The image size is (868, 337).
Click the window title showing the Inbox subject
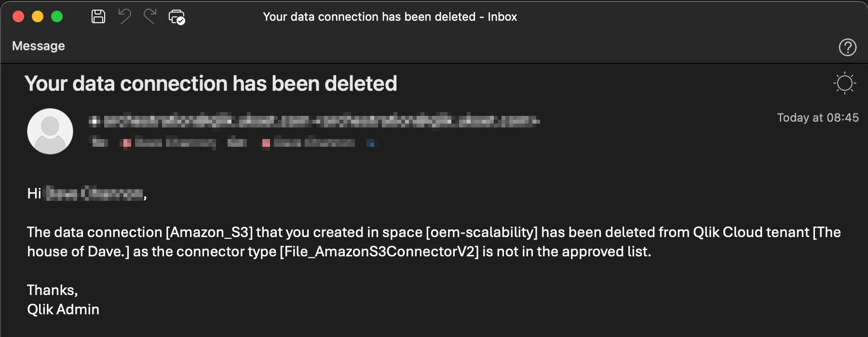pyautogui.click(x=391, y=16)
